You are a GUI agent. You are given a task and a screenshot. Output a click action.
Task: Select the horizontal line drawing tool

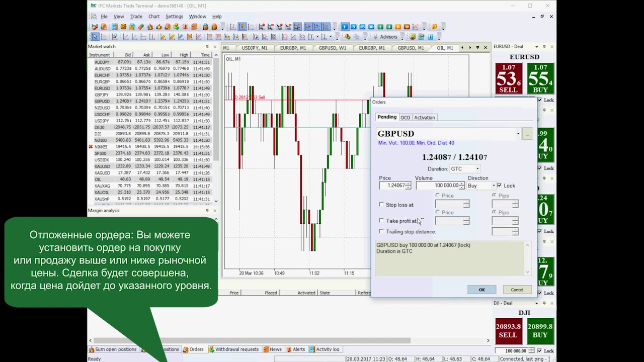coord(143,37)
